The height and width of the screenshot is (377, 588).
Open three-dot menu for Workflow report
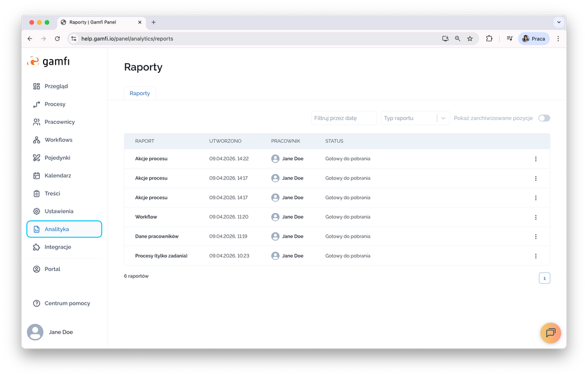536,217
